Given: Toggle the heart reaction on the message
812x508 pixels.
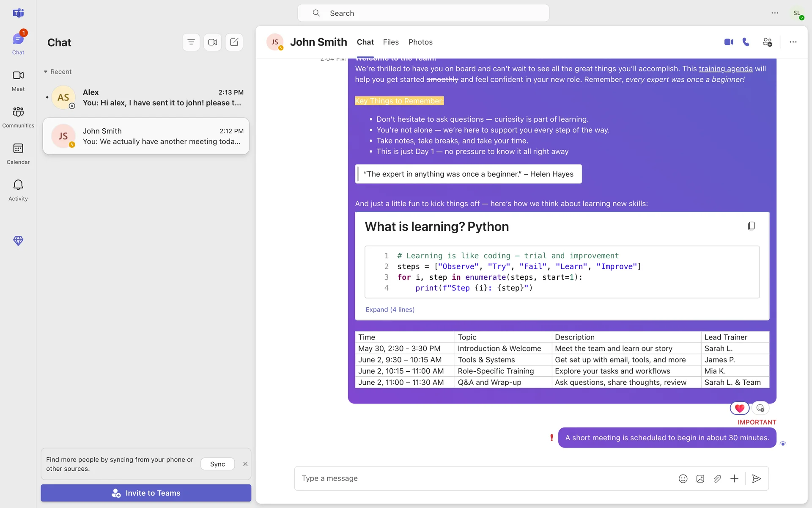Looking at the screenshot, I should click(x=739, y=408).
